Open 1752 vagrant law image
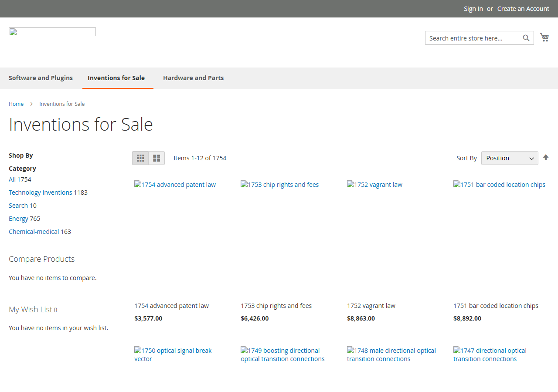558x392 pixels. pos(375,185)
